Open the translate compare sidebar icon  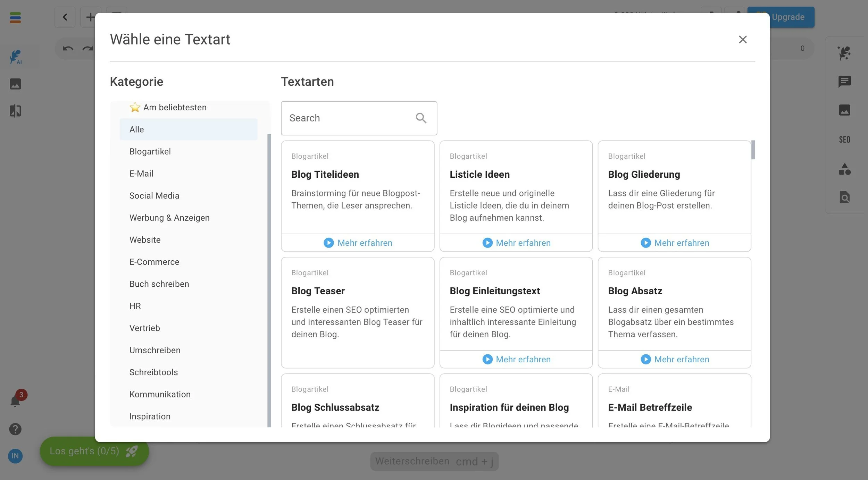click(15, 111)
